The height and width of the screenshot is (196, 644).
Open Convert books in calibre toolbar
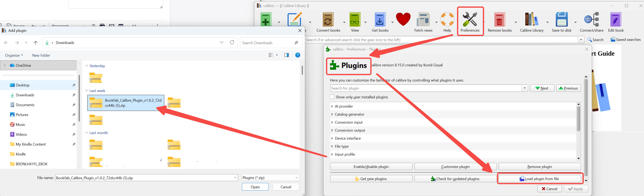328,22
